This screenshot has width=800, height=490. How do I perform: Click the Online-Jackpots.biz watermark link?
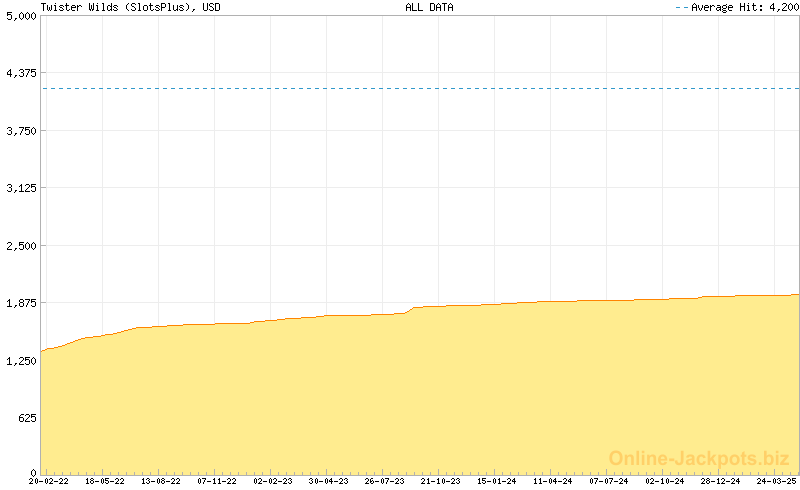pyautogui.click(x=699, y=458)
